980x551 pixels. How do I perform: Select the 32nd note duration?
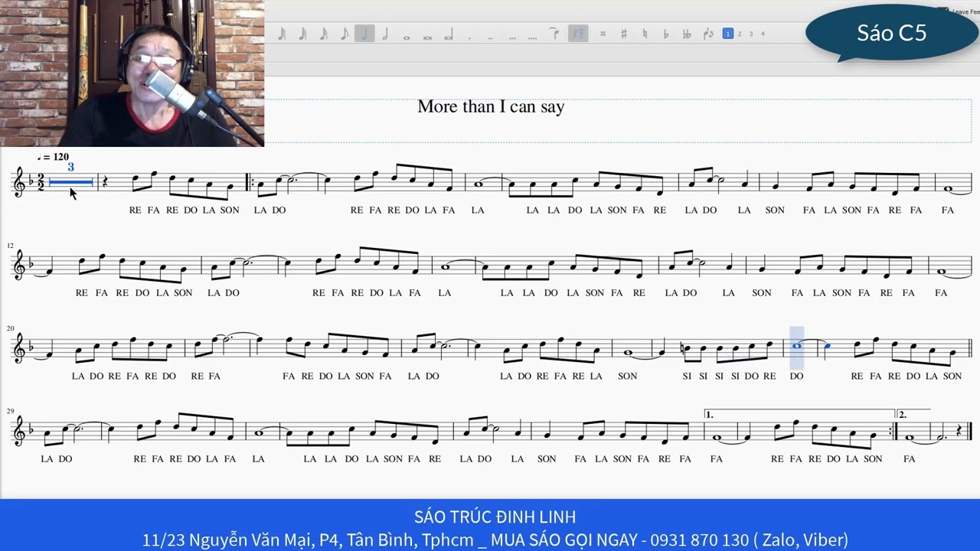click(302, 34)
